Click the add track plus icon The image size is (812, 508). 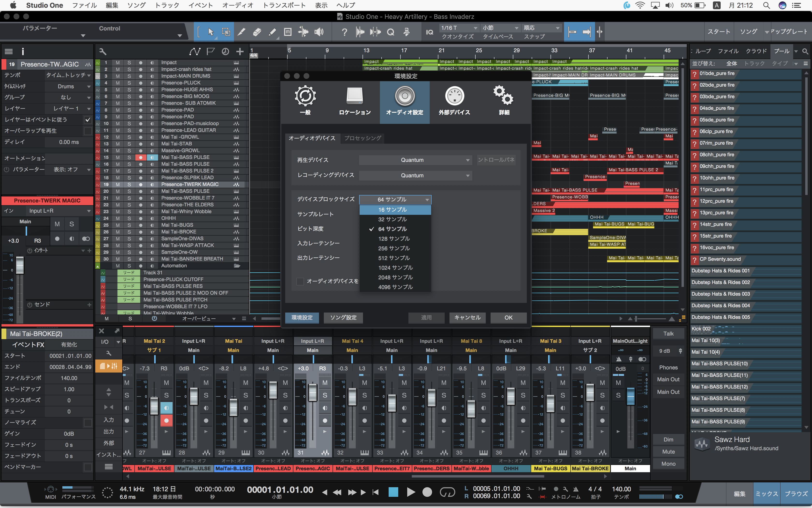pos(239,51)
